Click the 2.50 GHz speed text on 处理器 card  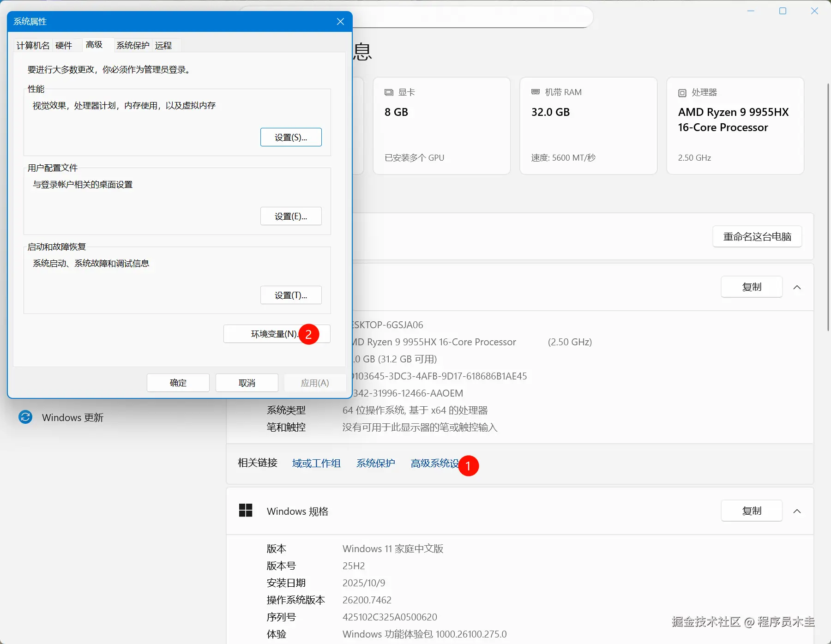[694, 157]
